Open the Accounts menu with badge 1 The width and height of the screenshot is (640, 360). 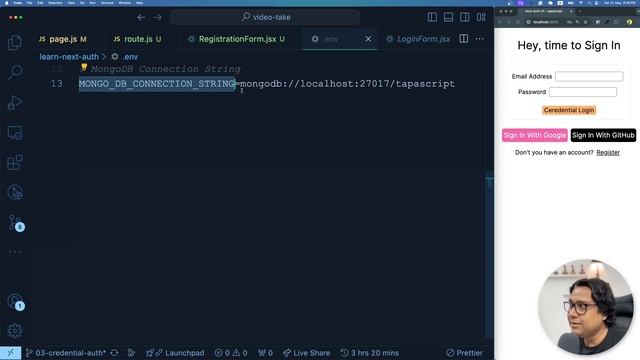tap(16, 302)
